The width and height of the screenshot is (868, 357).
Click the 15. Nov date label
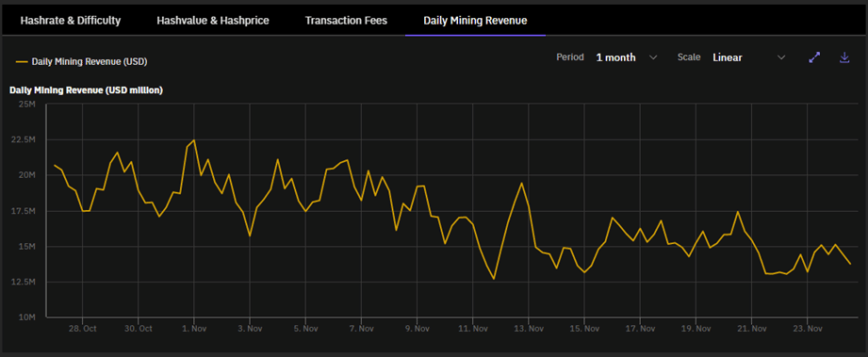coord(584,329)
